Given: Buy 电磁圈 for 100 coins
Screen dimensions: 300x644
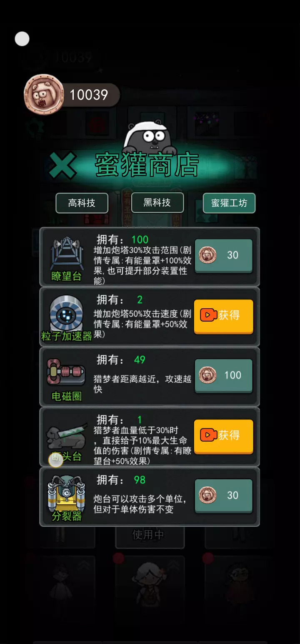Looking at the screenshot, I should 224,376.
